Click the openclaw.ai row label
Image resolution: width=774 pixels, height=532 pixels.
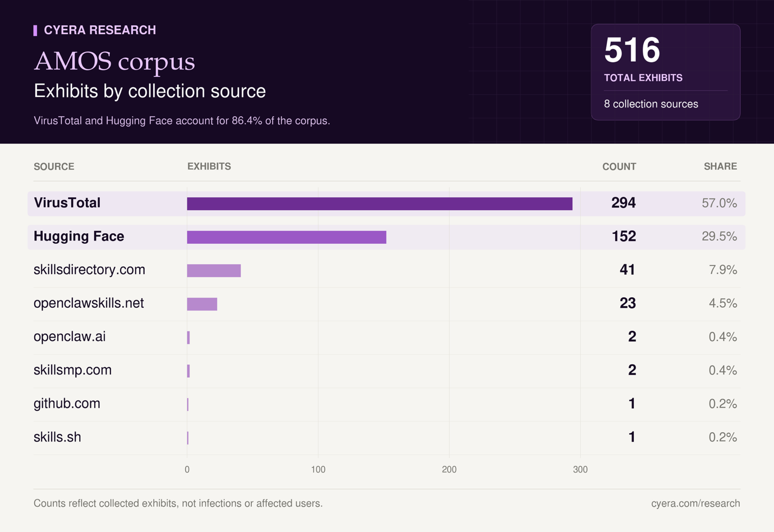(70, 337)
